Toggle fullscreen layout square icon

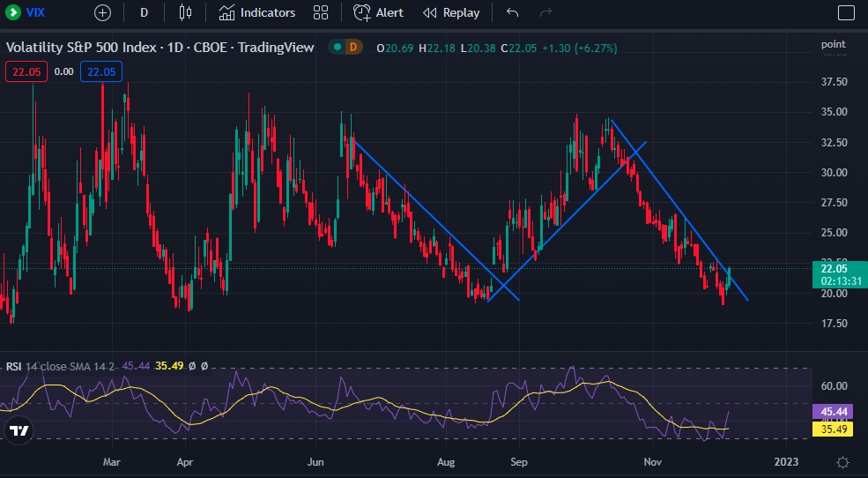click(x=847, y=12)
